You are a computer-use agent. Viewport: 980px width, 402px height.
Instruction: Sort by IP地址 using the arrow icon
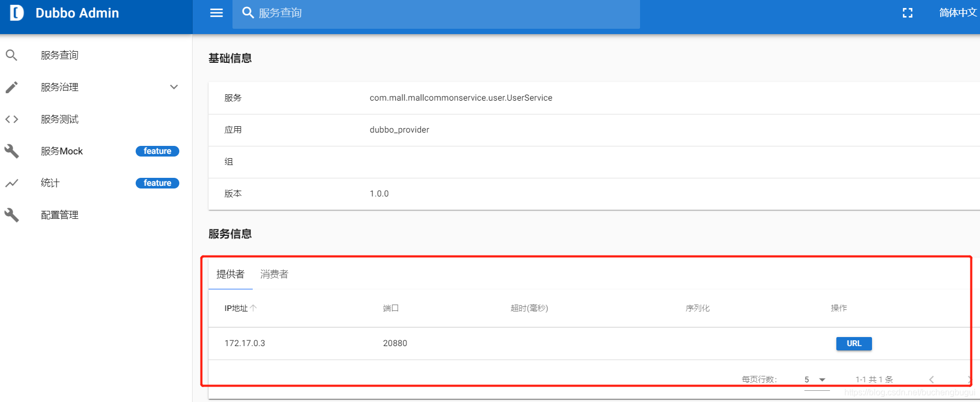253,308
